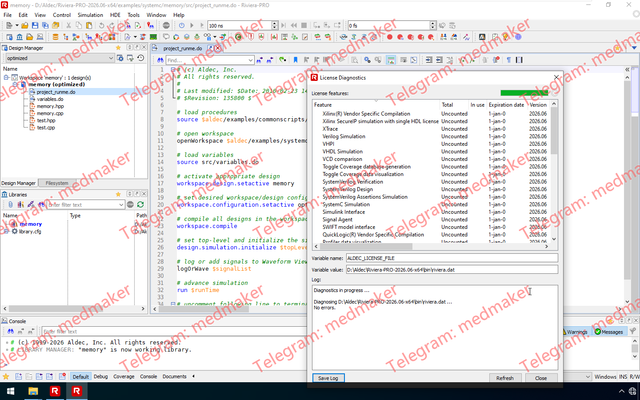The image size is (640, 400).
Task: Click the blue Restart simulation icon
Action: coord(182,26)
